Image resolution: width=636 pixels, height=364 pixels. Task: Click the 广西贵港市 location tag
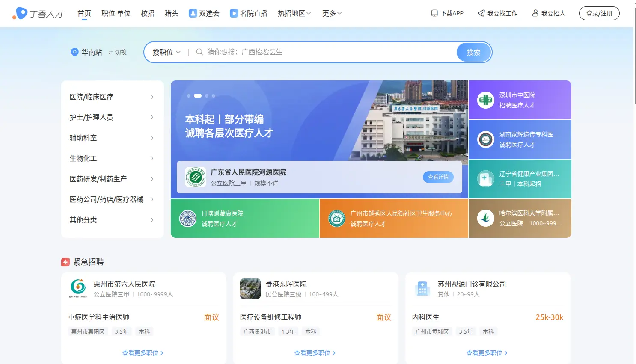(x=257, y=331)
